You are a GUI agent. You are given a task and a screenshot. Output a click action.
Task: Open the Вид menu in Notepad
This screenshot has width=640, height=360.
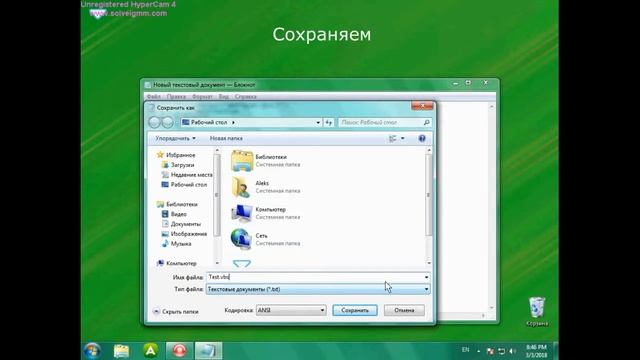[x=224, y=97]
